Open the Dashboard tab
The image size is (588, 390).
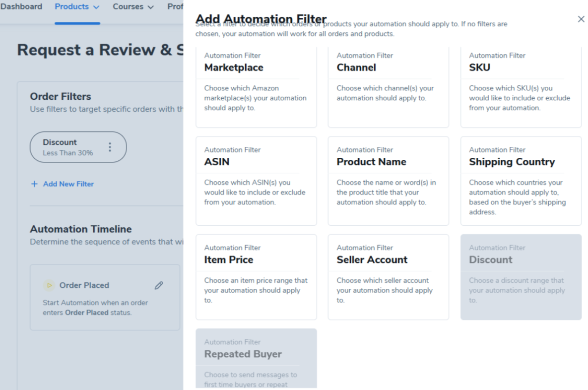click(x=21, y=7)
